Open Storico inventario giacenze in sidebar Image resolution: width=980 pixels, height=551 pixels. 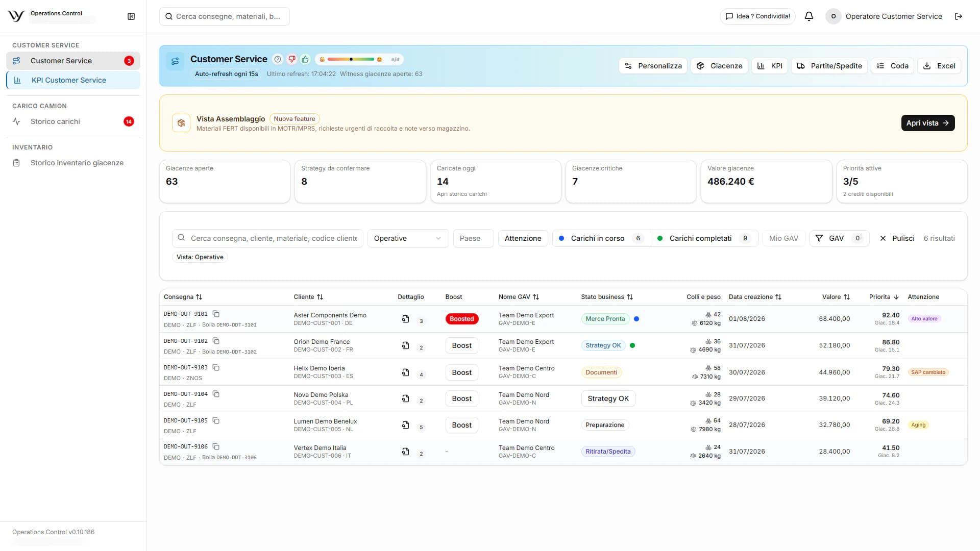73,163
